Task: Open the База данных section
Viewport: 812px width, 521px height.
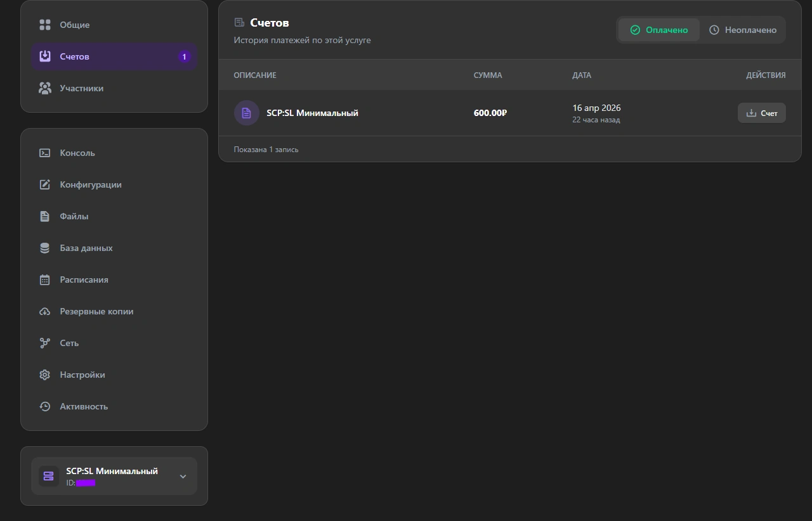Action: coord(114,248)
